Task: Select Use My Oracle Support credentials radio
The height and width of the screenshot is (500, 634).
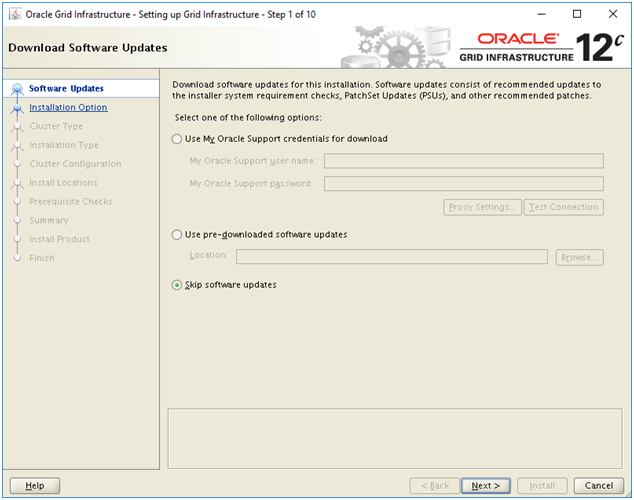Action: (177, 139)
